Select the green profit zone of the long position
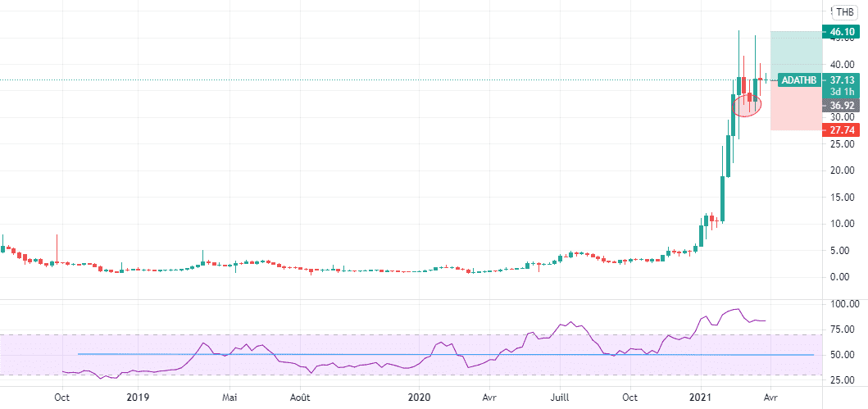This screenshot has width=868, height=409. pyautogui.click(x=797, y=56)
